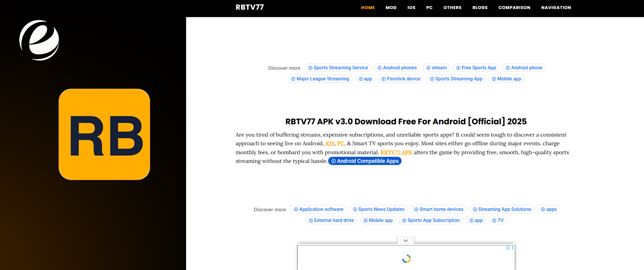This screenshot has height=270, width=644.
Task: Click the blue Android Compatible Apps chip
Action: pos(365,161)
